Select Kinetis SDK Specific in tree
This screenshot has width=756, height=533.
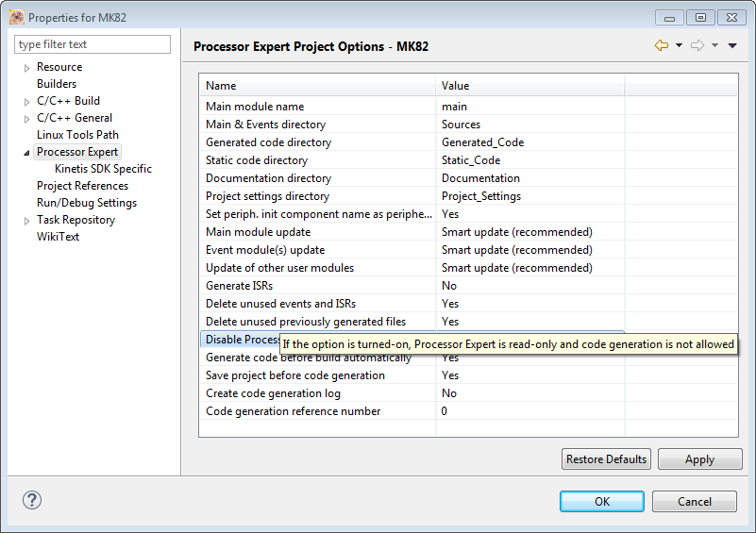click(x=103, y=169)
